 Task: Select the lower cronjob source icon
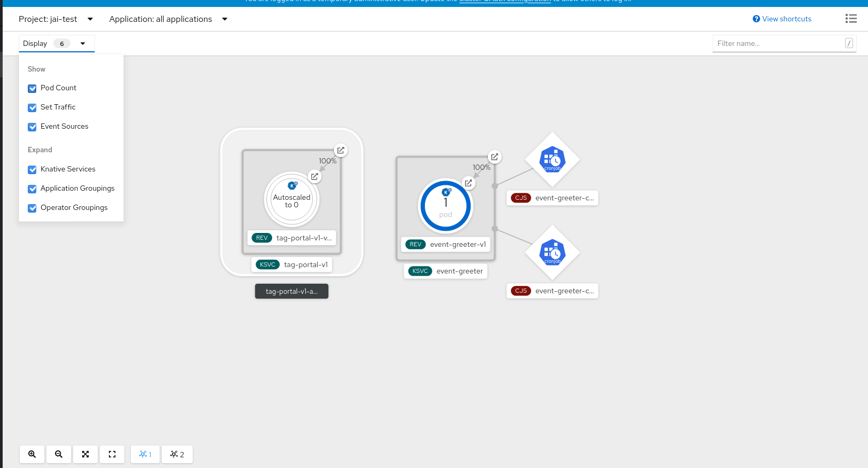coord(553,253)
